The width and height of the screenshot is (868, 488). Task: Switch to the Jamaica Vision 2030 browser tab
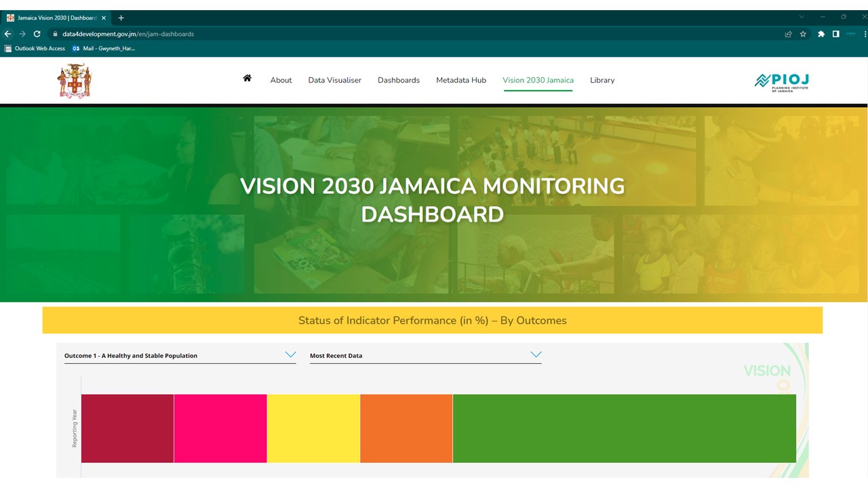click(x=54, y=18)
